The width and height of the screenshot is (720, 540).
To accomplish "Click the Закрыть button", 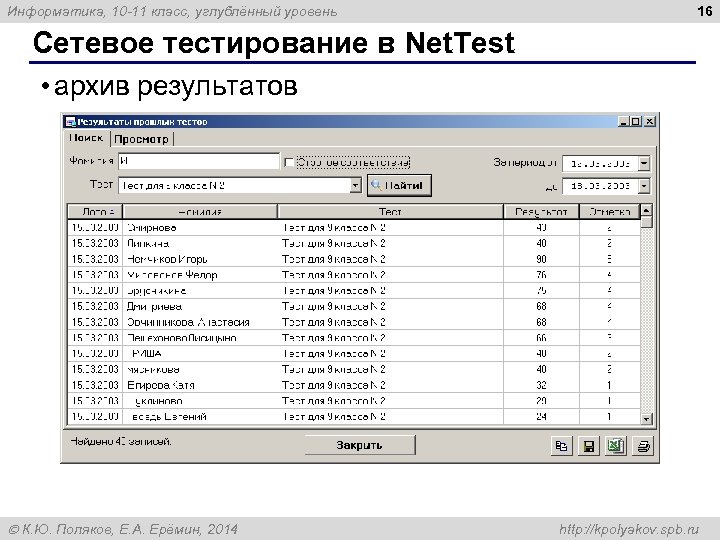I will click(x=360, y=445).
